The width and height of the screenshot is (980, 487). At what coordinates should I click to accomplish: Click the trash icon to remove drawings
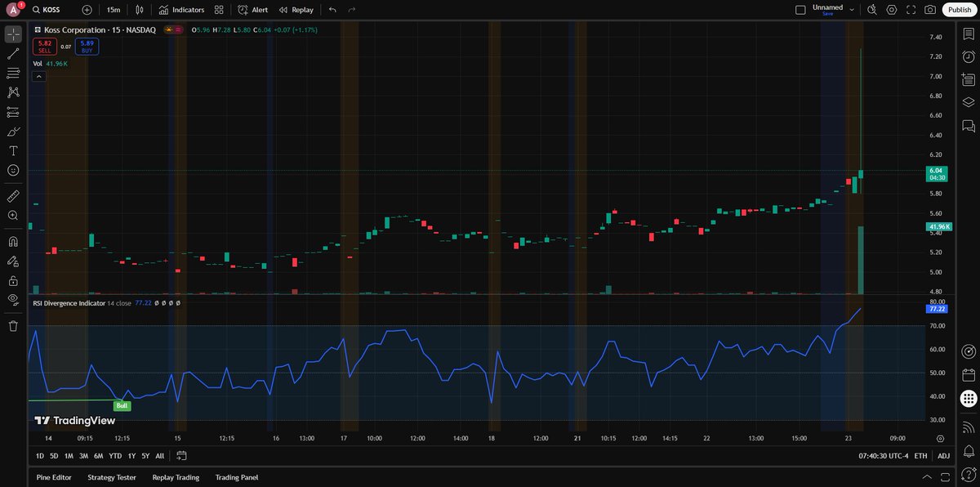13,326
